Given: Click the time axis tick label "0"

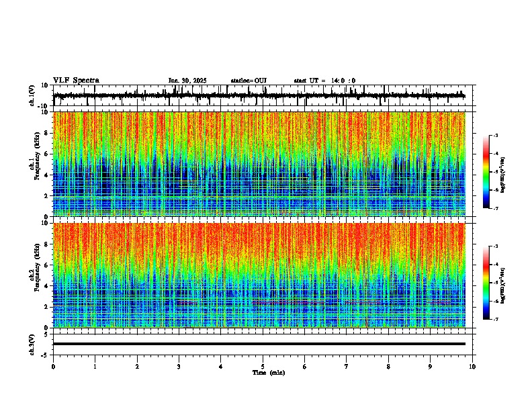Looking at the screenshot, I should tap(53, 367).
